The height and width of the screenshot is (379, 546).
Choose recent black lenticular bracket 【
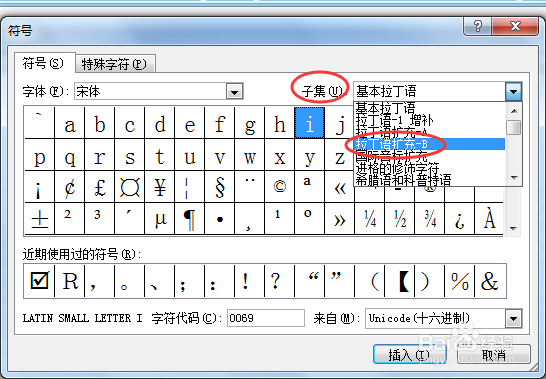tap(400, 281)
